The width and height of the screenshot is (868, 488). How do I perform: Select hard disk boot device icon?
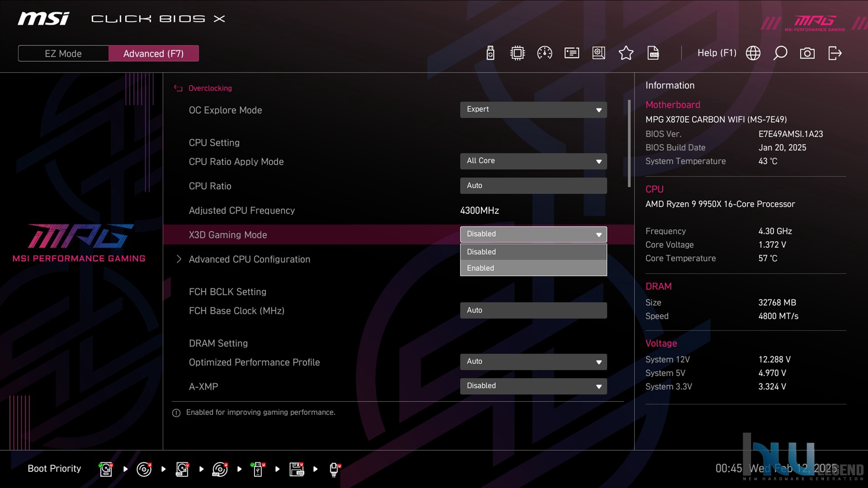tap(106, 469)
